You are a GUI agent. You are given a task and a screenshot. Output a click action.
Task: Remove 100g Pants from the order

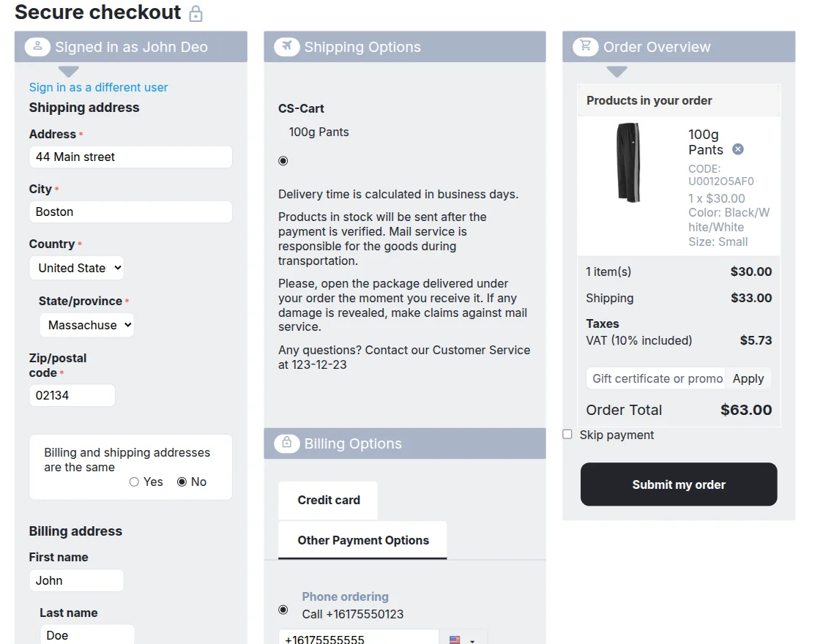pyautogui.click(x=738, y=149)
